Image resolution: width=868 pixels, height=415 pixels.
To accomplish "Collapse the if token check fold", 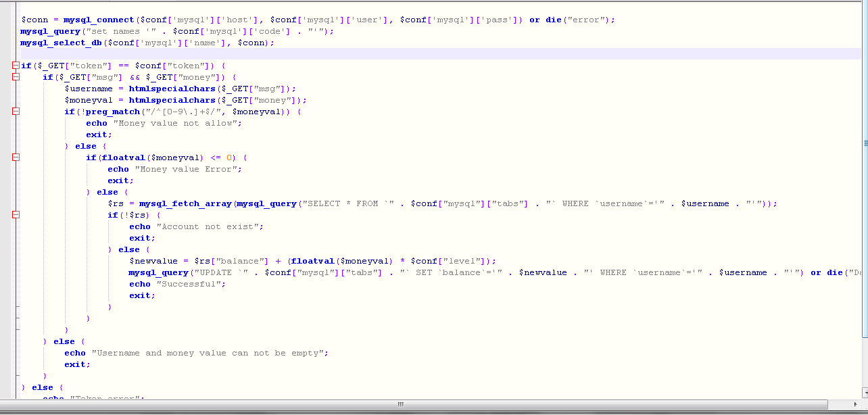I will pyautogui.click(x=16, y=66).
